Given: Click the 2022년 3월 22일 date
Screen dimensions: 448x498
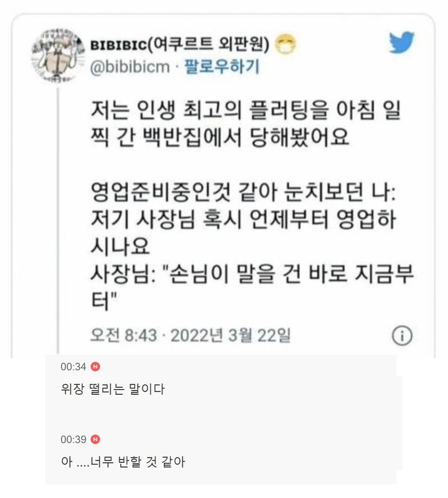Looking at the screenshot, I should point(231,335).
